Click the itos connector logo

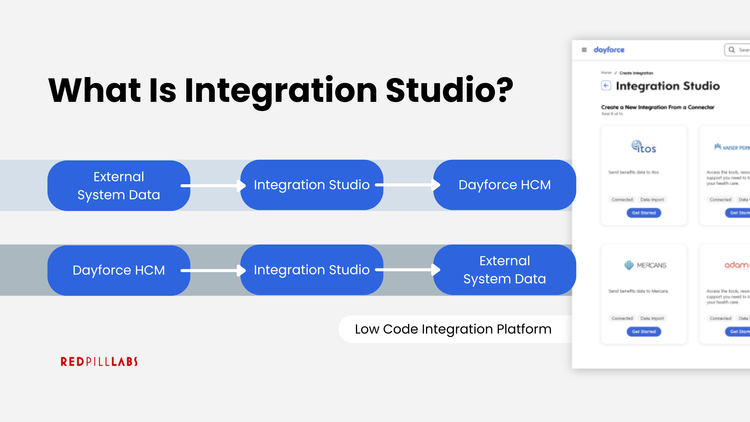644,146
